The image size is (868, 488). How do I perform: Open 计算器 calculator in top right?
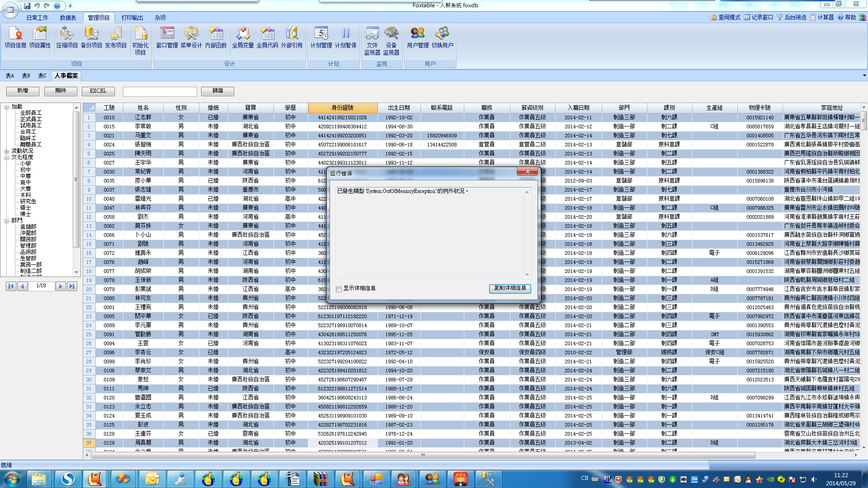(x=821, y=17)
